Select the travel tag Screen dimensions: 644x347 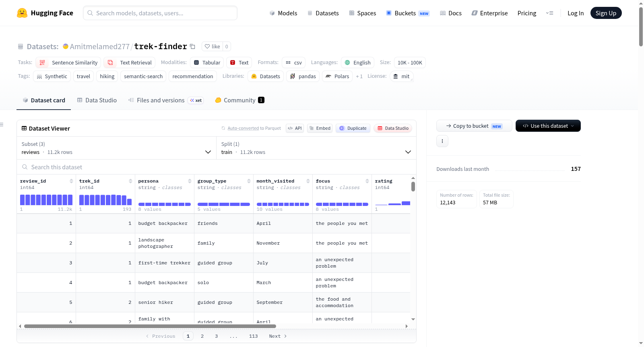click(x=83, y=76)
